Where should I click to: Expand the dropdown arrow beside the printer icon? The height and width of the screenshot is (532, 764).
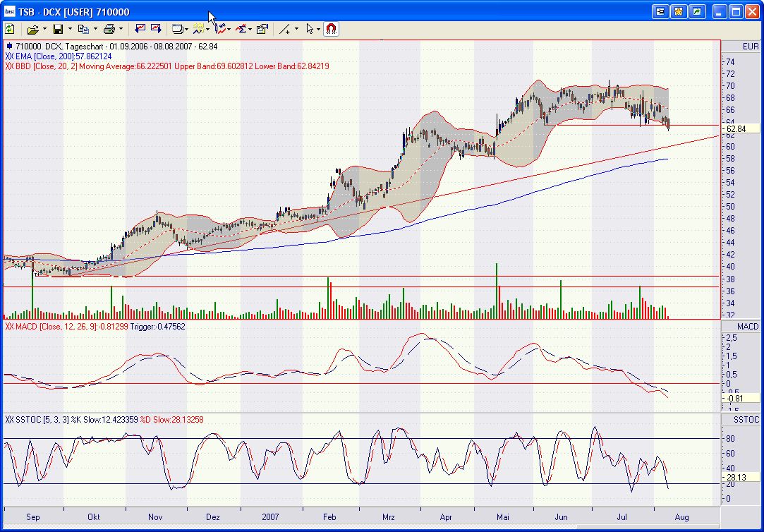[x=121, y=29]
